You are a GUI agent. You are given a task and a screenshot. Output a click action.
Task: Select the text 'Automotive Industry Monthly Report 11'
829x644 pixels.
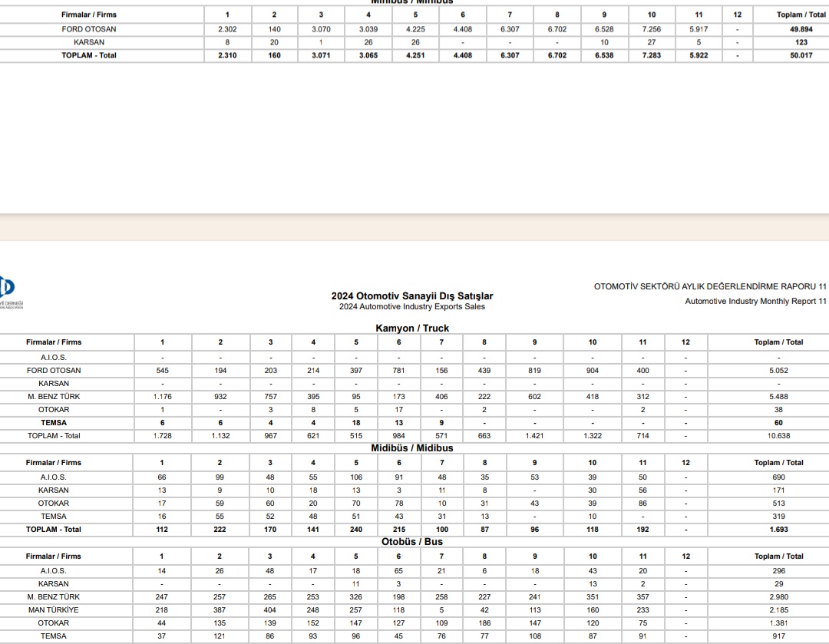pyautogui.click(x=755, y=302)
